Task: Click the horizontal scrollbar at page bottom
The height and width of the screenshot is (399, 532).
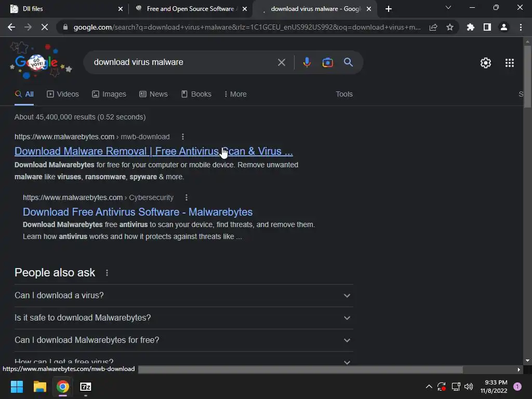Action: (301, 369)
